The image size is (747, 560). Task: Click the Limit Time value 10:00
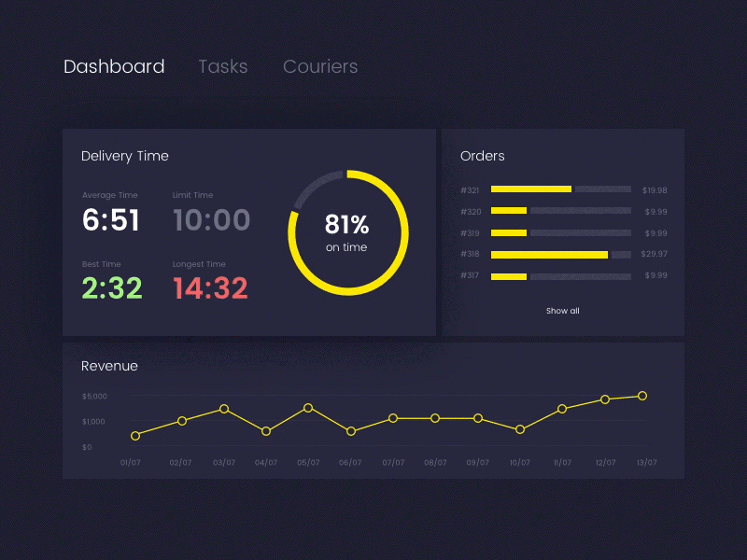click(x=212, y=220)
